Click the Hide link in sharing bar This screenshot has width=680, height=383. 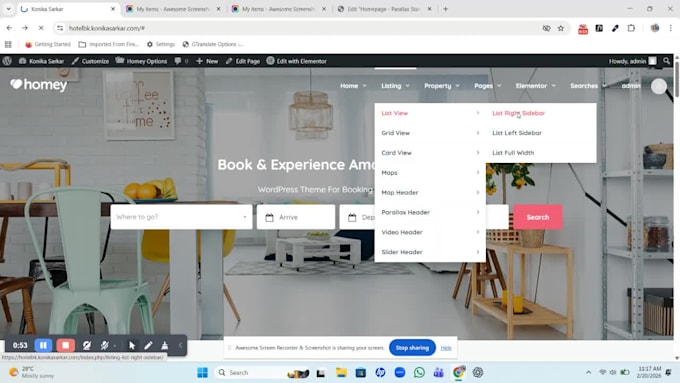[x=446, y=348]
